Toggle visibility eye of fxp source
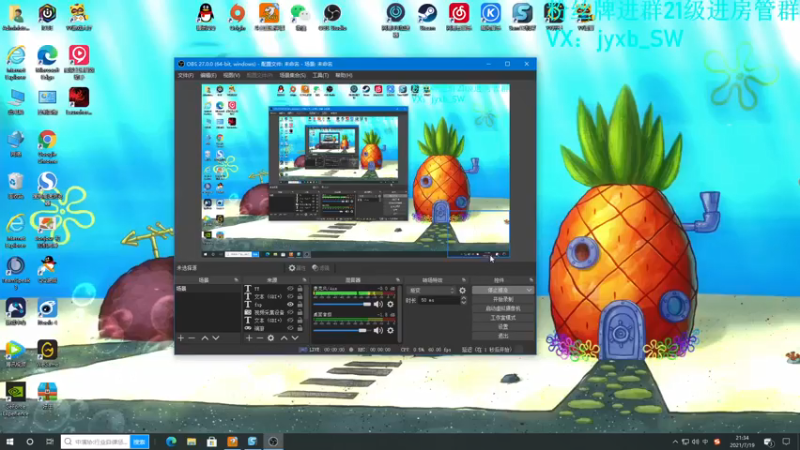The width and height of the screenshot is (800, 450). click(290, 305)
